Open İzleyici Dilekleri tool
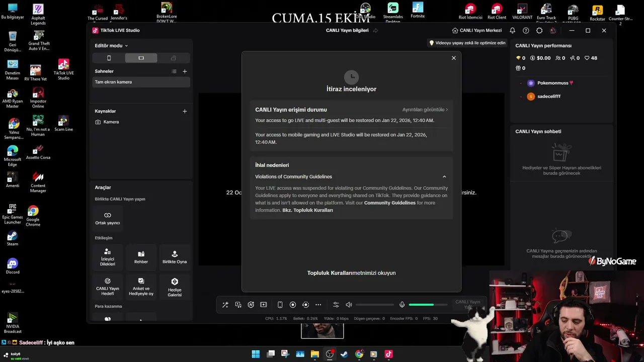 tap(108, 257)
